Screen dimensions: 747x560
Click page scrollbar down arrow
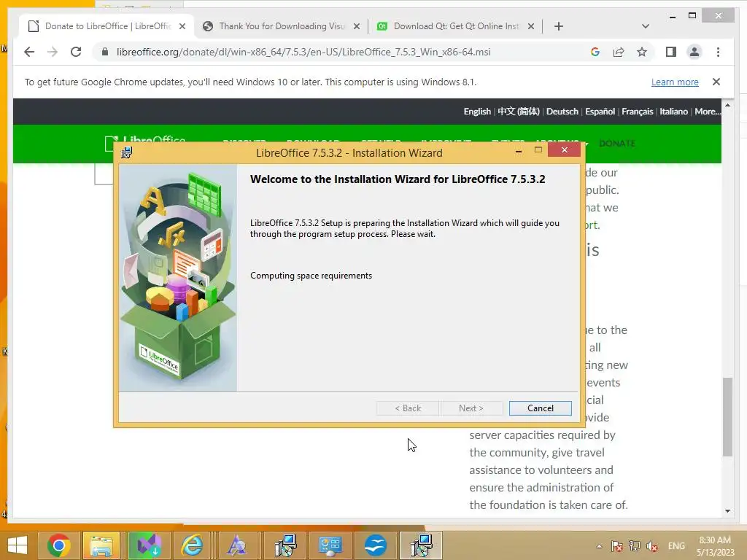click(x=727, y=511)
